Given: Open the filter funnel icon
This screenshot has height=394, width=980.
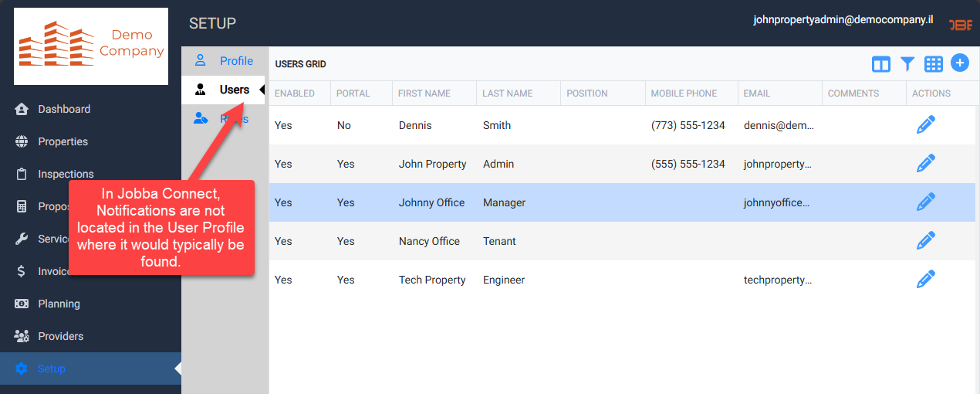Looking at the screenshot, I should 907,64.
